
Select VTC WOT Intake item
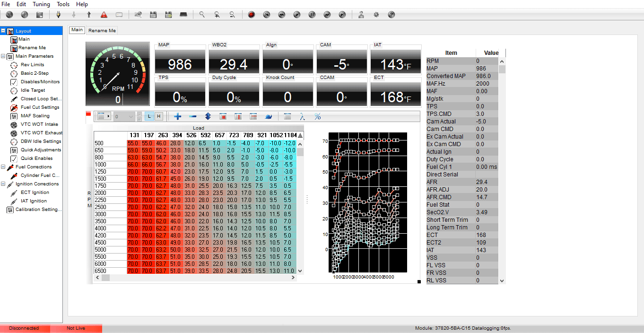pos(39,124)
